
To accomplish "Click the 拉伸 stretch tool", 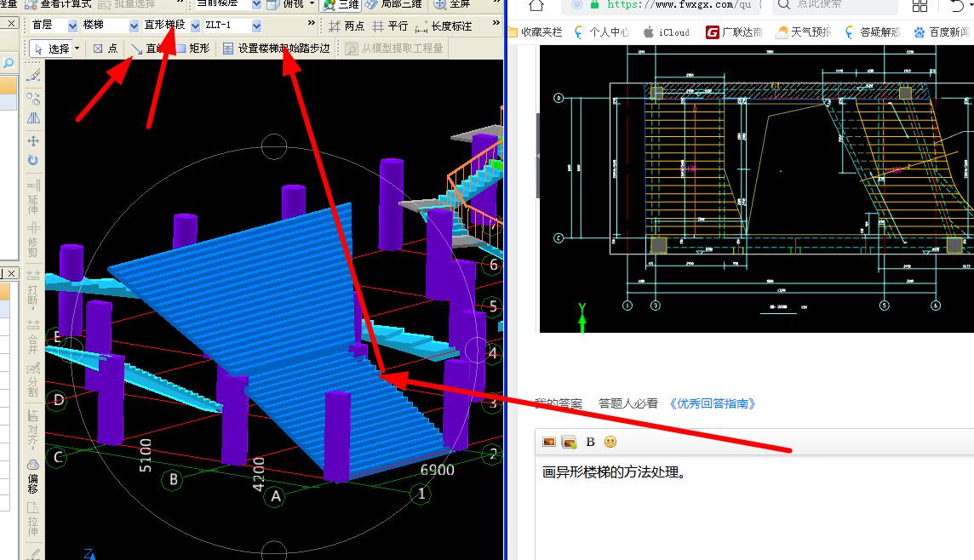I will pyautogui.click(x=33, y=519).
